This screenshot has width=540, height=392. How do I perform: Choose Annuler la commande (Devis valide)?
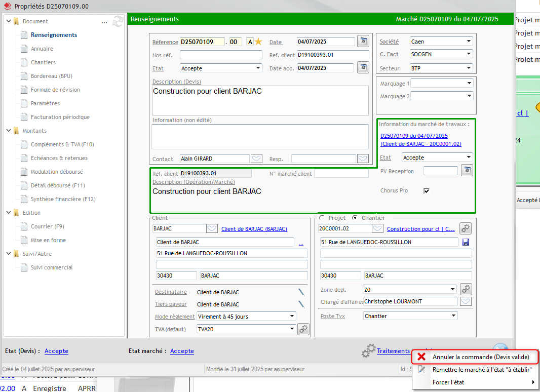coord(480,357)
